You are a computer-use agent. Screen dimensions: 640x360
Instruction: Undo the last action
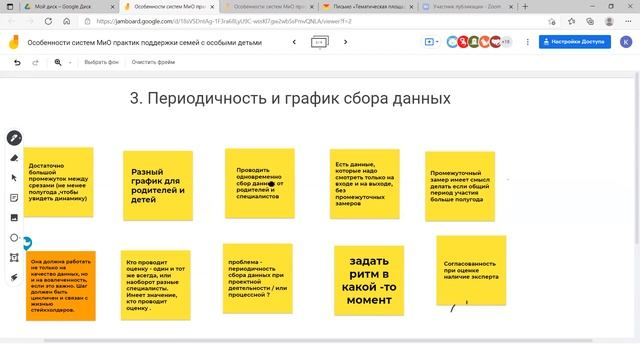17,62
